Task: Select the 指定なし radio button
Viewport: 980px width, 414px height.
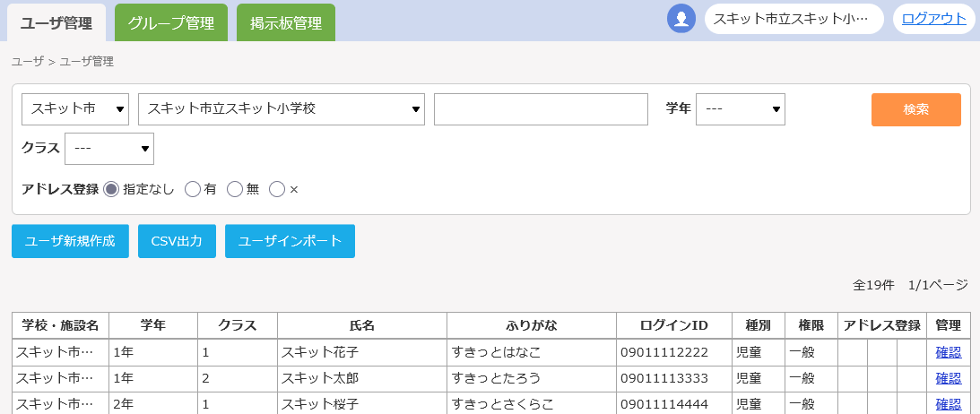Action: 112,189
